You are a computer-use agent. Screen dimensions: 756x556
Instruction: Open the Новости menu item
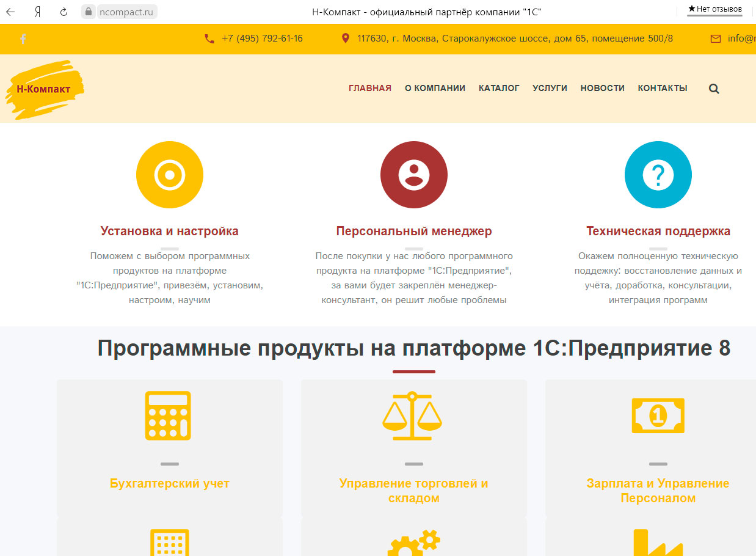[603, 88]
